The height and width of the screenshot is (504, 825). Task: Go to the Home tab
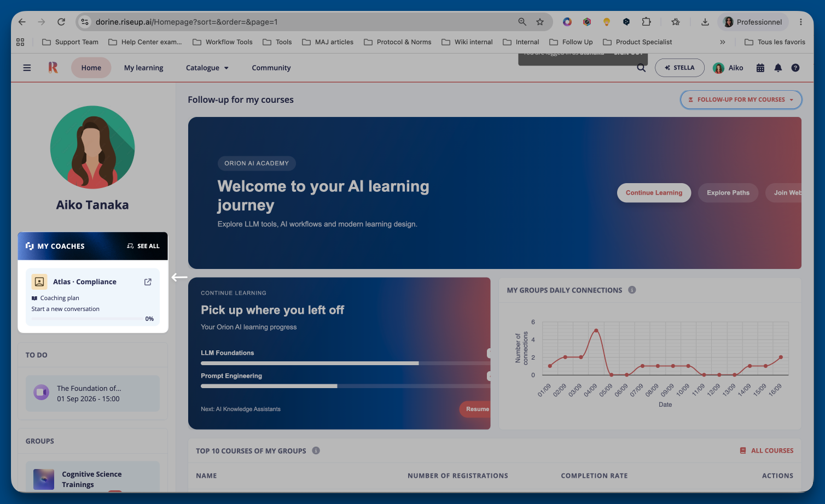(91, 68)
